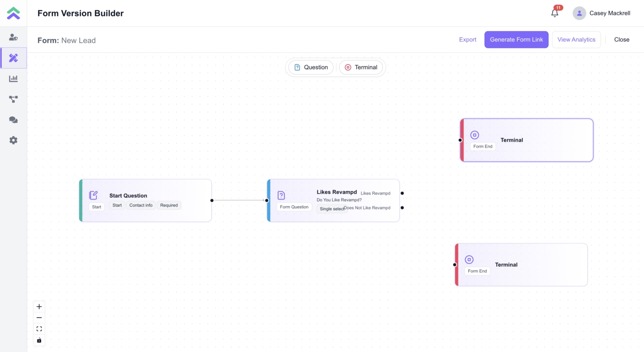644x352 pixels.
Task: Open the settings gear in sidebar
Action: (x=13, y=140)
